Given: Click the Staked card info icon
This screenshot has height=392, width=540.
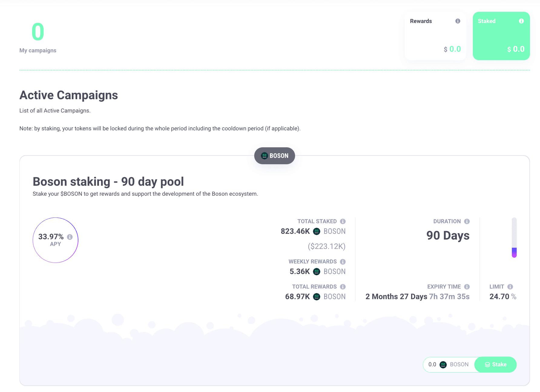Looking at the screenshot, I should 521,21.
